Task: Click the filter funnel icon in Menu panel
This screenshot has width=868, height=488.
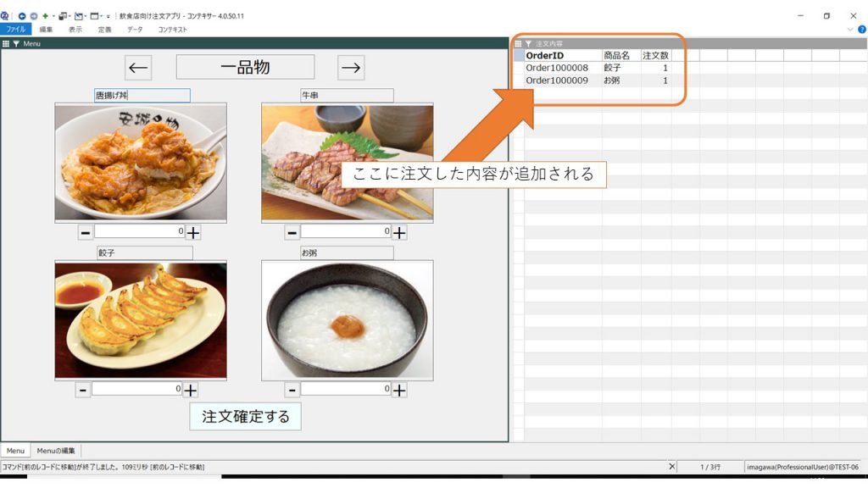Action: point(16,43)
